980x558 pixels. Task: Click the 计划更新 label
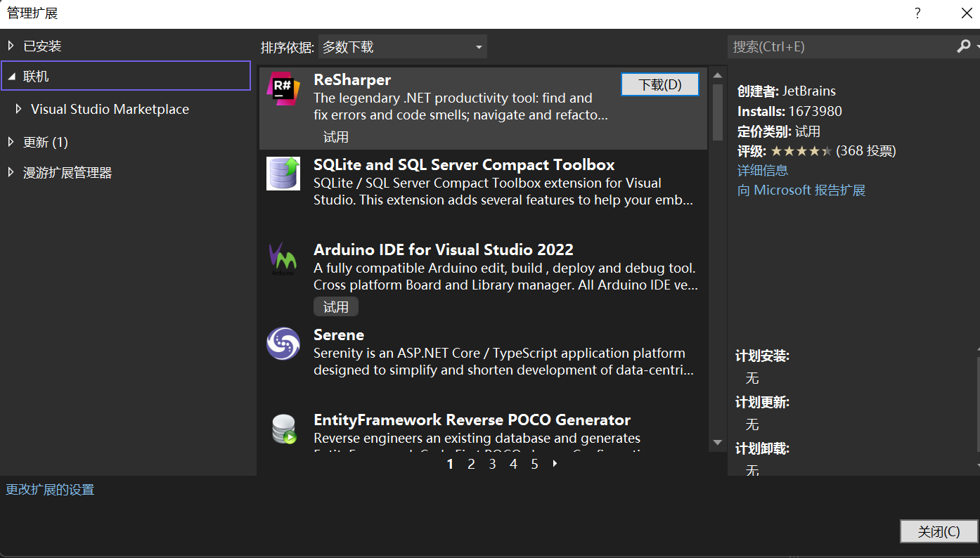click(x=763, y=403)
